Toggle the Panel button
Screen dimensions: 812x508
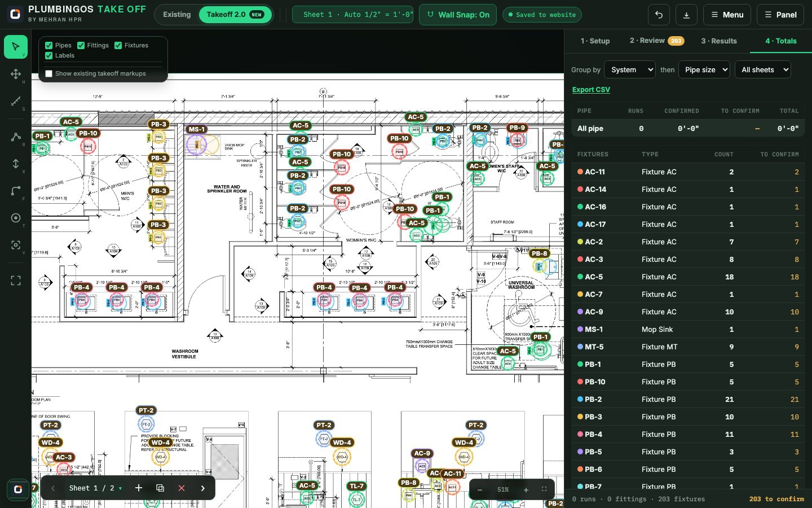780,15
